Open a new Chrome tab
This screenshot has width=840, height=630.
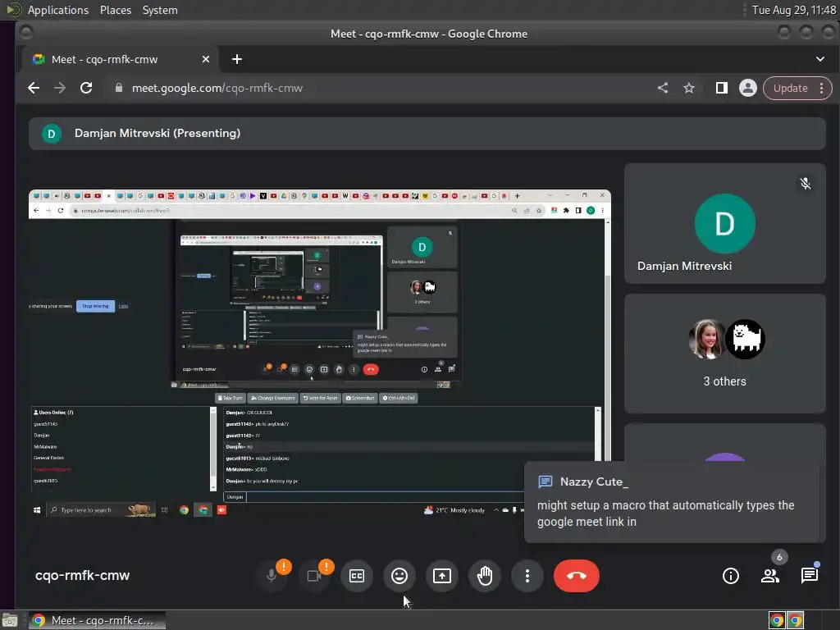click(x=237, y=59)
